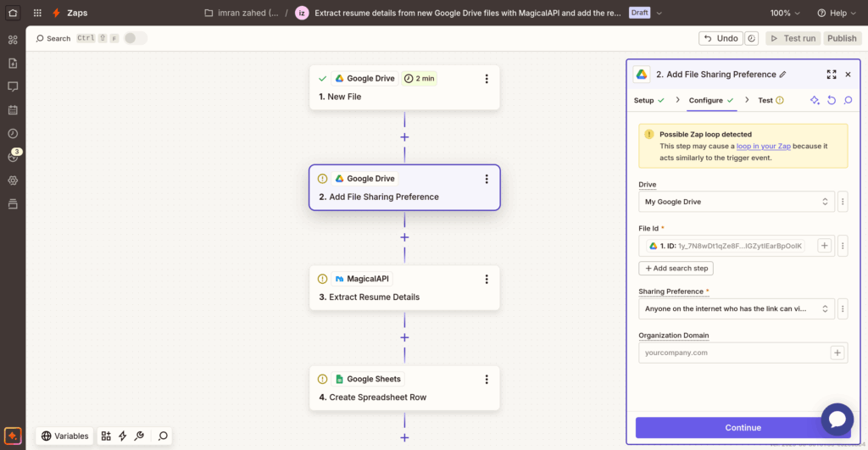
Task: Open Drive field more options menu
Action: pos(843,202)
